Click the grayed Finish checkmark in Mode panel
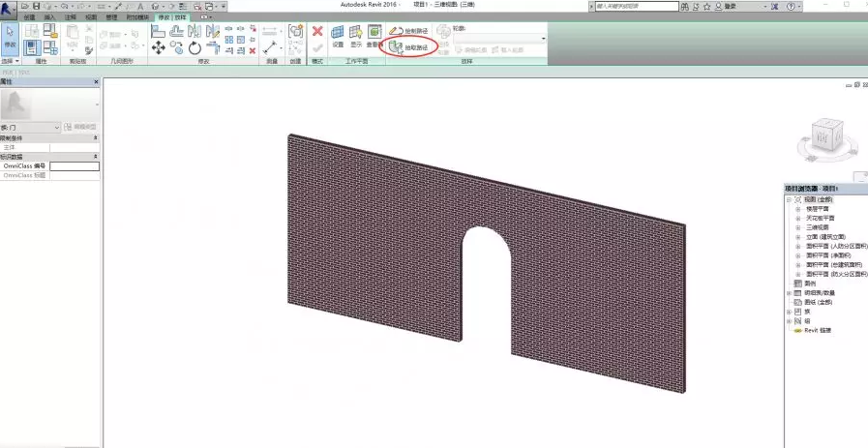868x448 pixels. pos(317,48)
